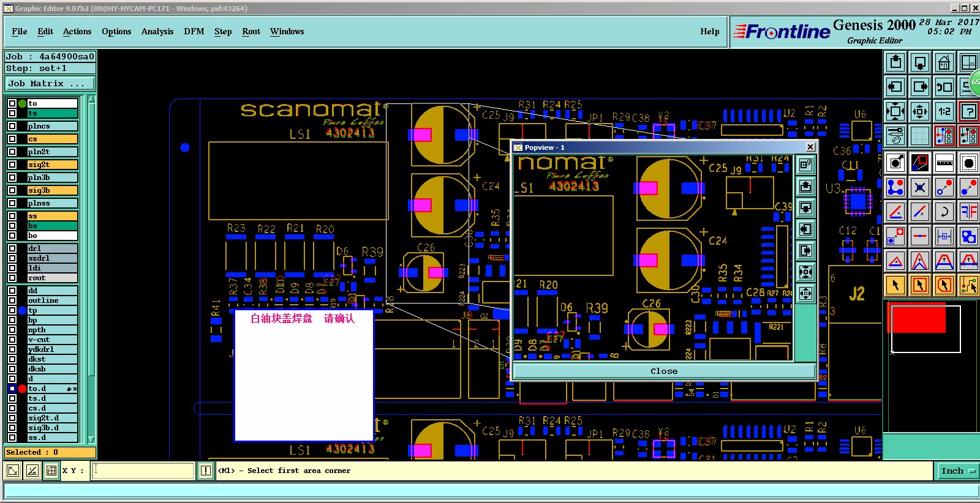Click the pan left icon in right toolbar
Viewport: 980px width, 503px height.
point(895,86)
